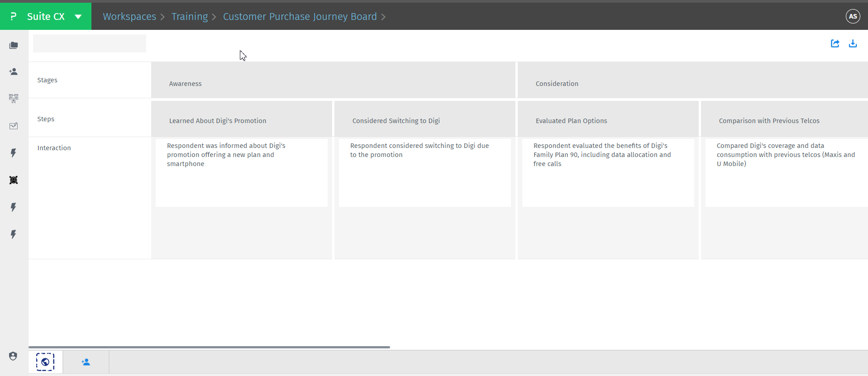Open the workspaces folder icon in sidebar
The width and height of the screenshot is (868, 376).
tap(14, 45)
